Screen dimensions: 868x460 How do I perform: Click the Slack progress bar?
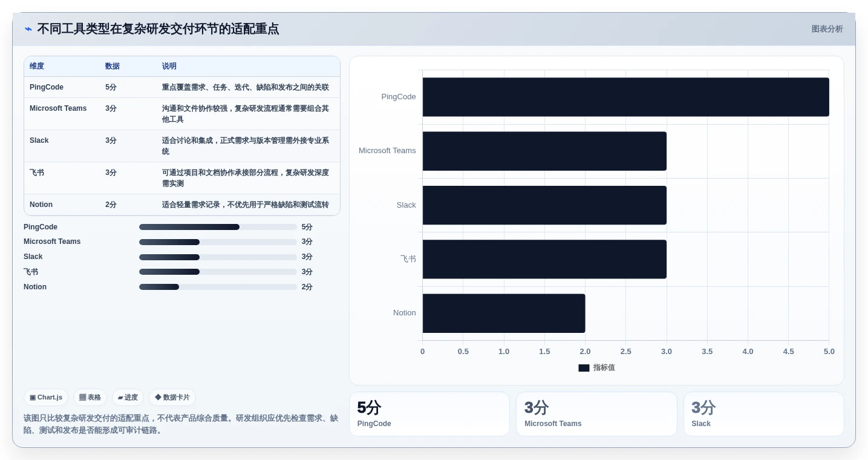click(218, 257)
